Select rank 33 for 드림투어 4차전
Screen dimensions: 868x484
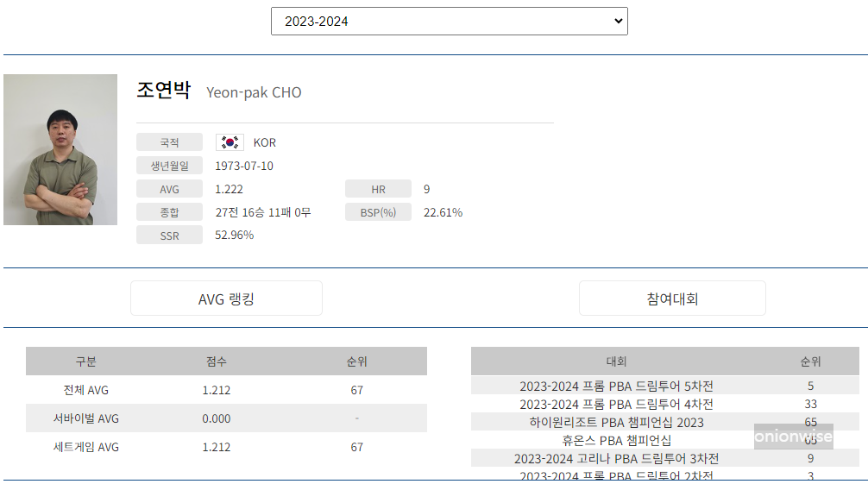pos(810,404)
